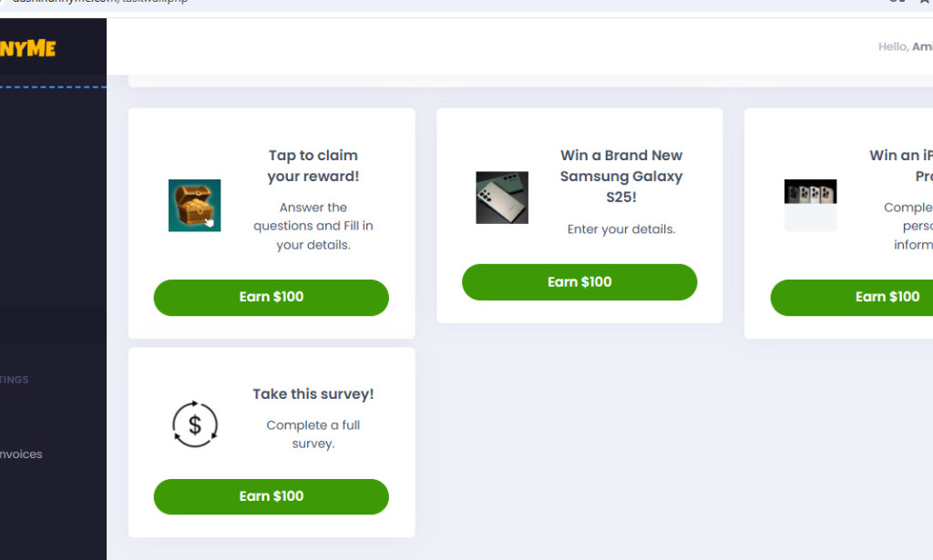Click Earn $100 under 'Take this survey!'
Screen dimensions: 933x560
[271, 496]
